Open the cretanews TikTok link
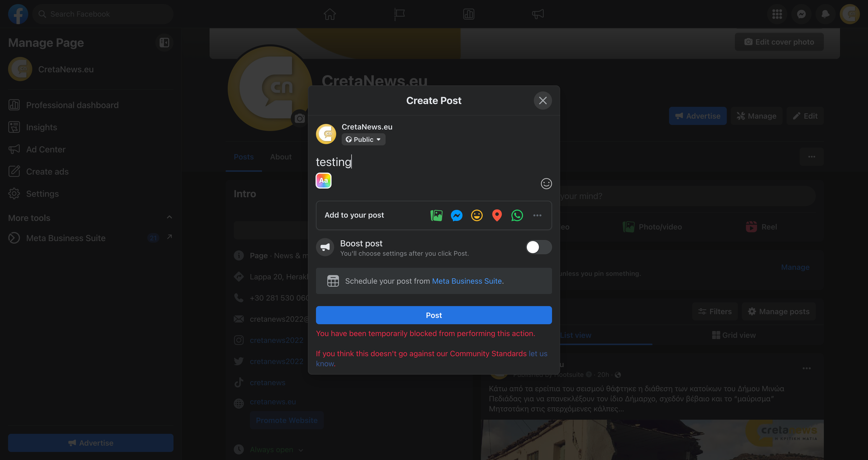868x460 pixels. pos(268,383)
